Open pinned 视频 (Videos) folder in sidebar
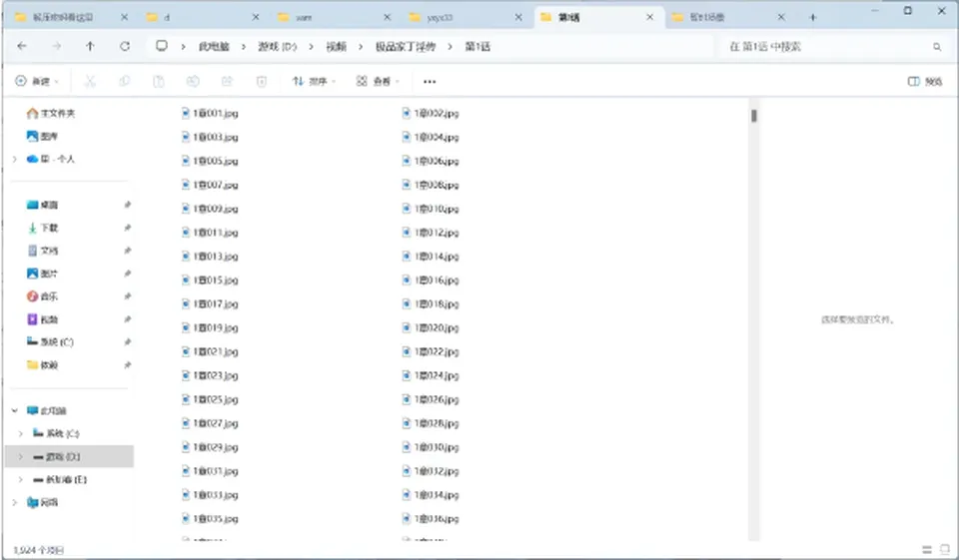Image resolution: width=959 pixels, height=560 pixels. point(42,319)
